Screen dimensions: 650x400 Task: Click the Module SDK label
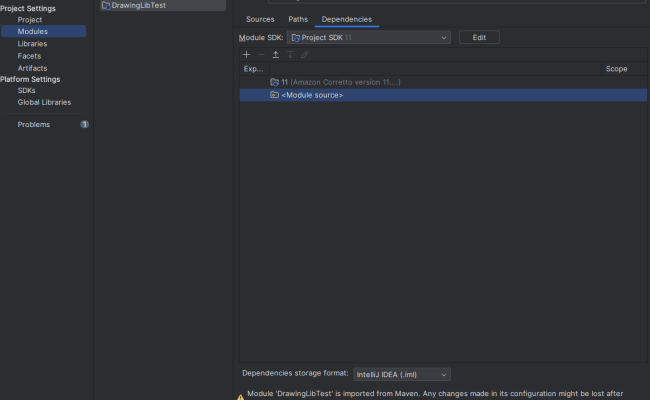(x=261, y=38)
